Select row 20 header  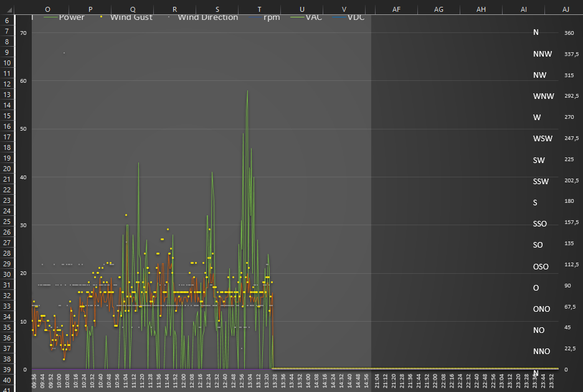coord(7,169)
